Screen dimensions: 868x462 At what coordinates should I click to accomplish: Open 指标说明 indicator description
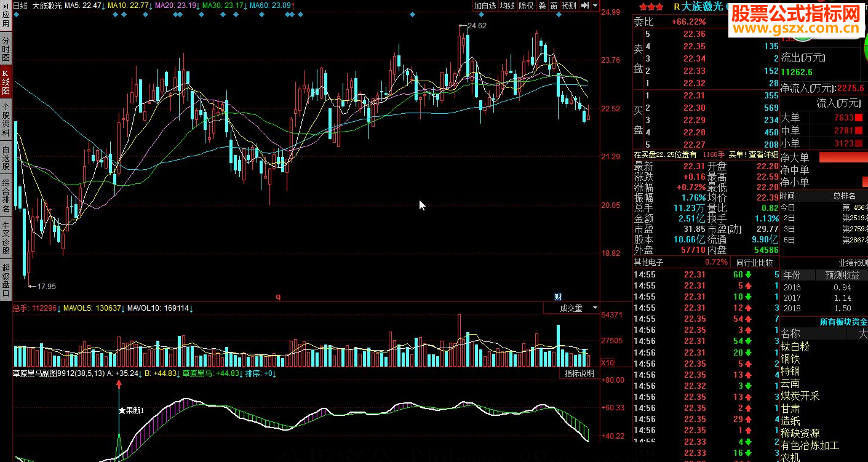tap(579, 373)
